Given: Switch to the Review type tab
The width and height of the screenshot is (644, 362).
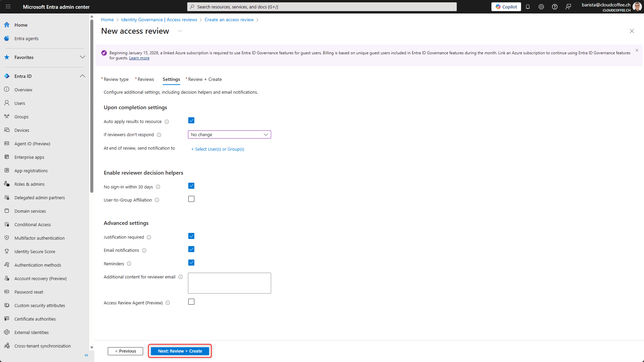Looking at the screenshot, I should [116, 80].
